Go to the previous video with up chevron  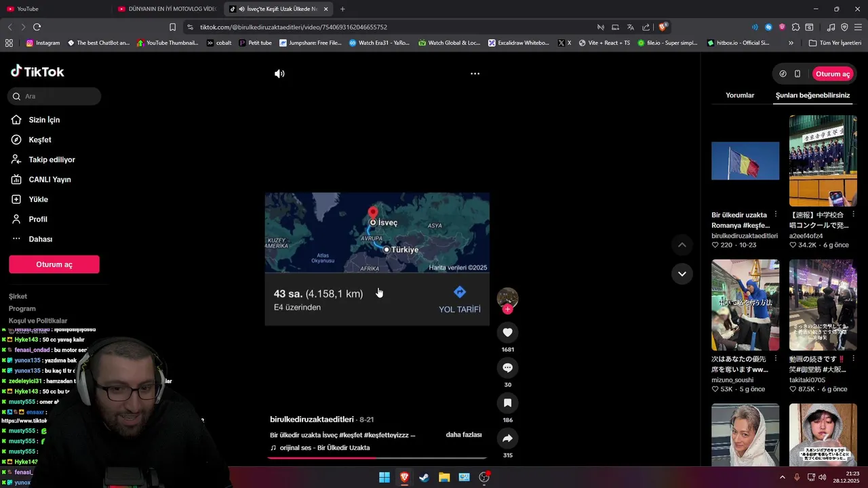pos(682,245)
